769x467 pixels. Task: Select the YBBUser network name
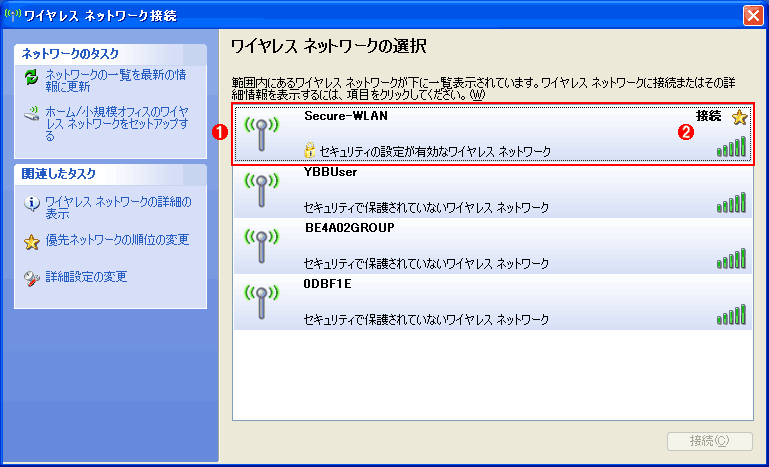pyautogui.click(x=331, y=172)
